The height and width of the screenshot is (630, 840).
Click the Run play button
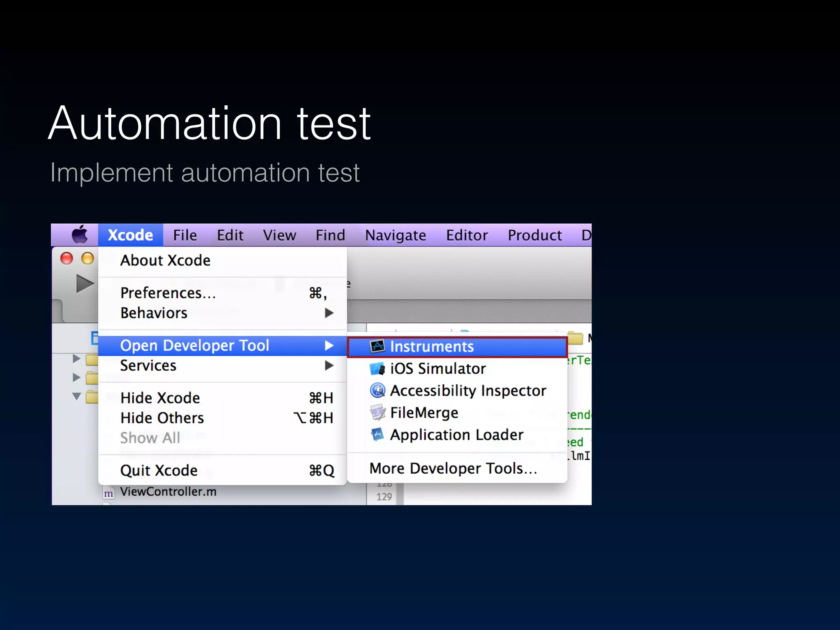point(85,284)
